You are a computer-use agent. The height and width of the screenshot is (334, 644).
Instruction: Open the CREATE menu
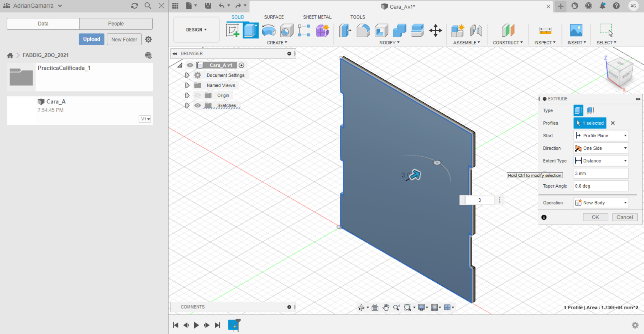click(277, 43)
